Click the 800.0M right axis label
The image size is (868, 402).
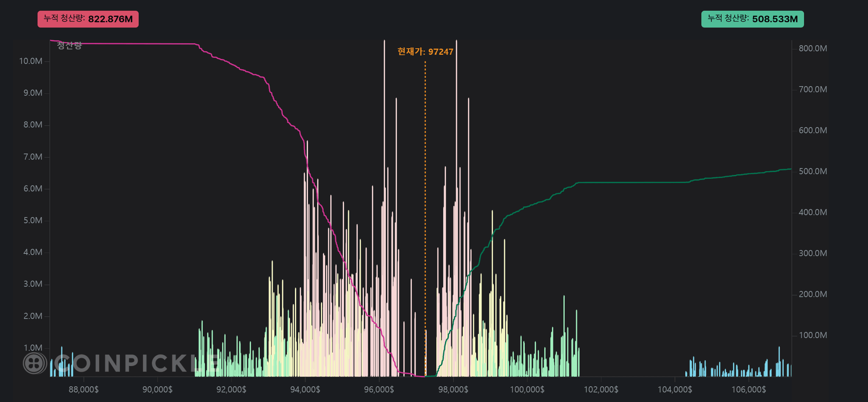tap(812, 48)
